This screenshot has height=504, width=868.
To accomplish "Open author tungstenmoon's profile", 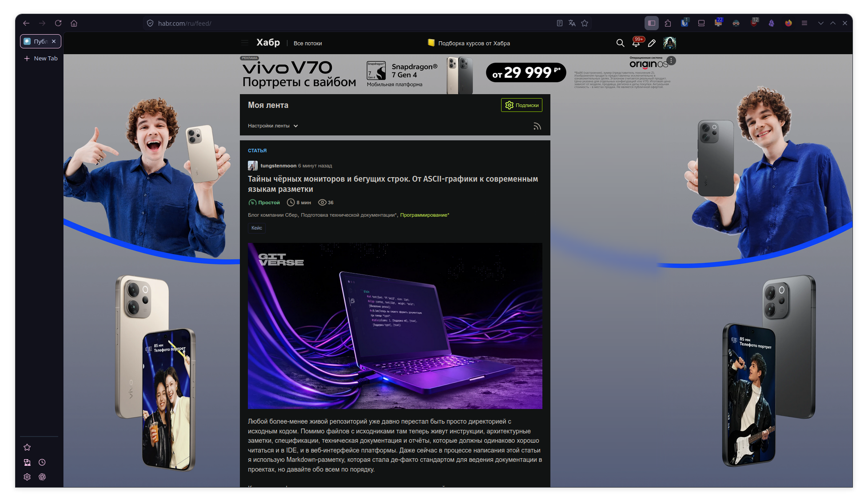I will pyautogui.click(x=278, y=166).
